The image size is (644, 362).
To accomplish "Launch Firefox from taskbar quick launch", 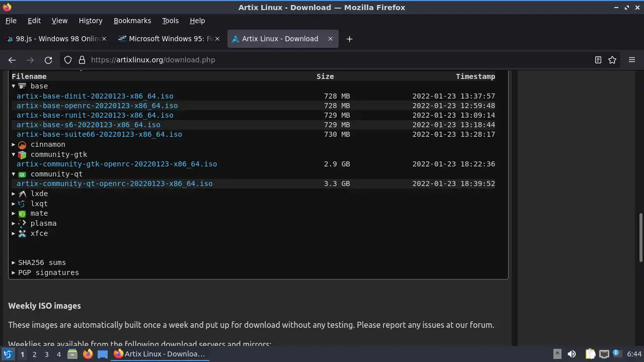I will (x=88, y=354).
